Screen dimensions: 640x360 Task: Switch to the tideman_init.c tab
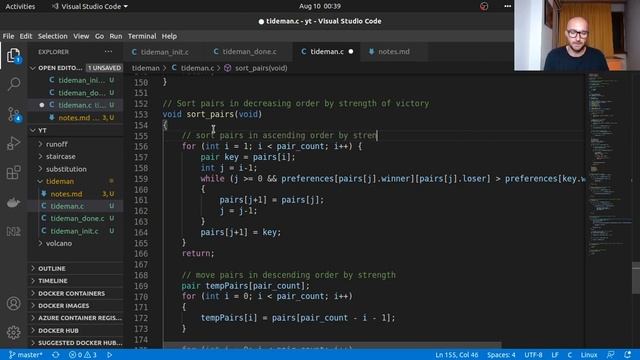click(x=164, y=52)
